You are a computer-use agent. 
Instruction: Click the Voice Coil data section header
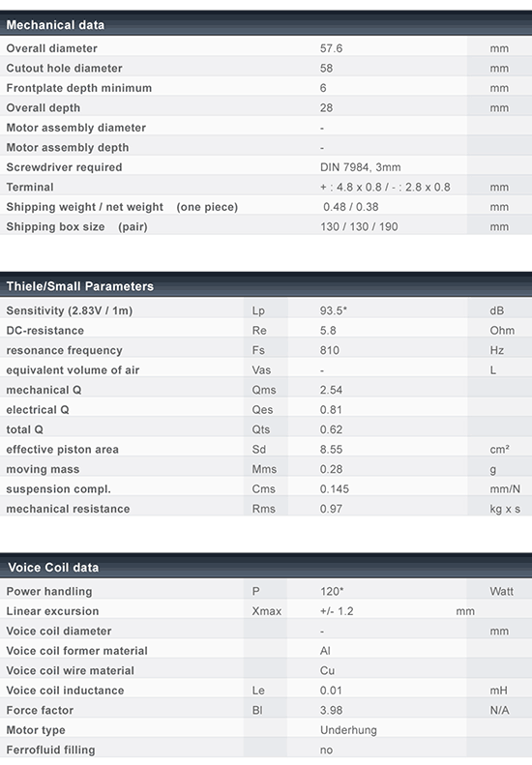266,567
